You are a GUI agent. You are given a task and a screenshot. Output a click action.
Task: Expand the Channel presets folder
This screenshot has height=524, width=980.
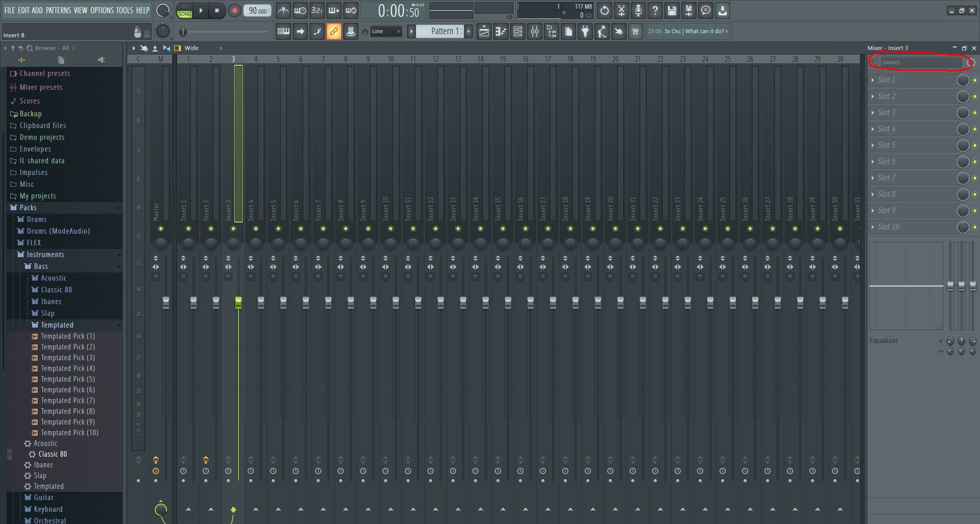pos(45,73)
